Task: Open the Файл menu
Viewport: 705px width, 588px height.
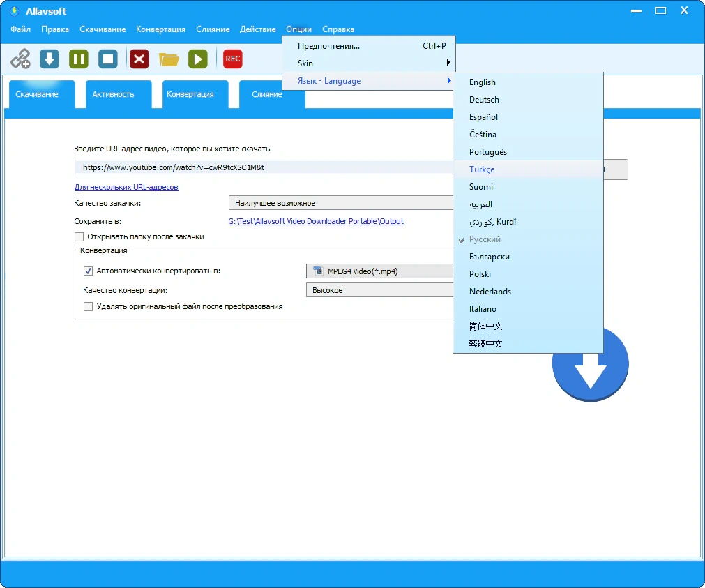Action: click(x=21, y=29)
